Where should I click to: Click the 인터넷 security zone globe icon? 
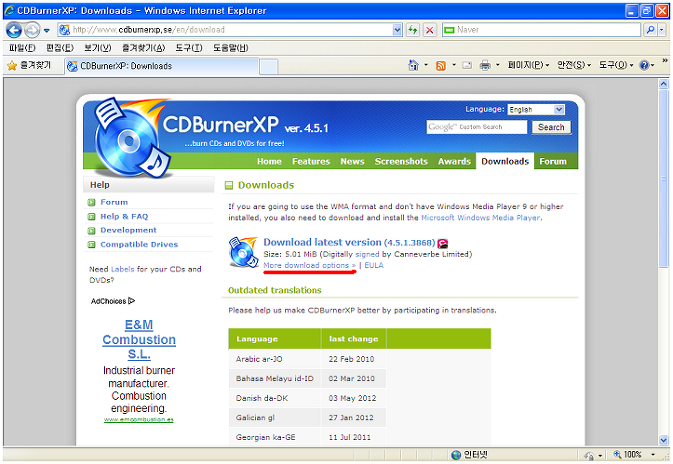456,455
